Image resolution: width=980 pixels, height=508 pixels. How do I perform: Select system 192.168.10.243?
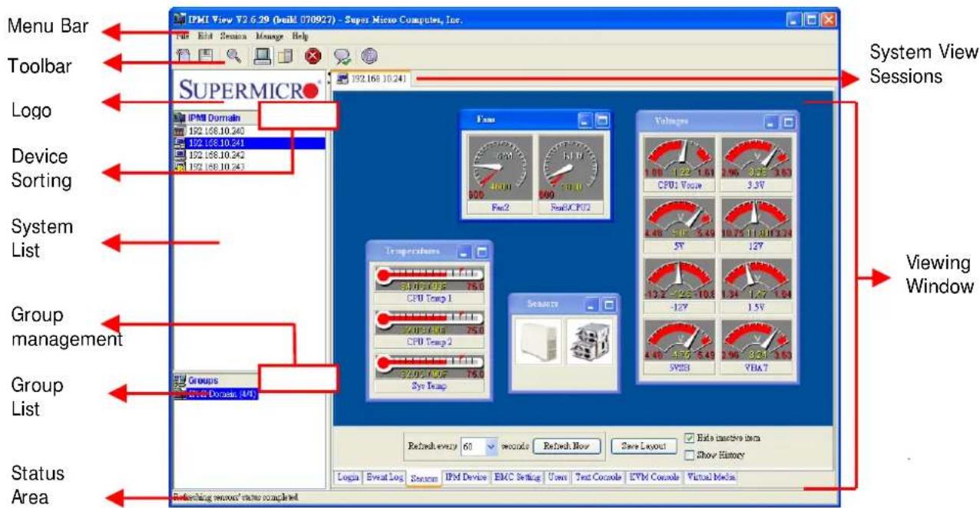pyautogui.click(x=217, y=167)
